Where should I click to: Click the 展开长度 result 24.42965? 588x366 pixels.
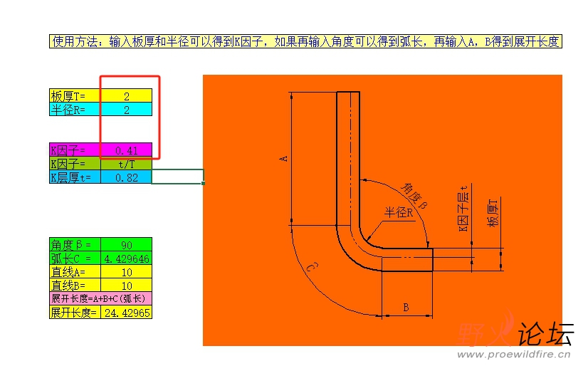click(x=127, y=312)
